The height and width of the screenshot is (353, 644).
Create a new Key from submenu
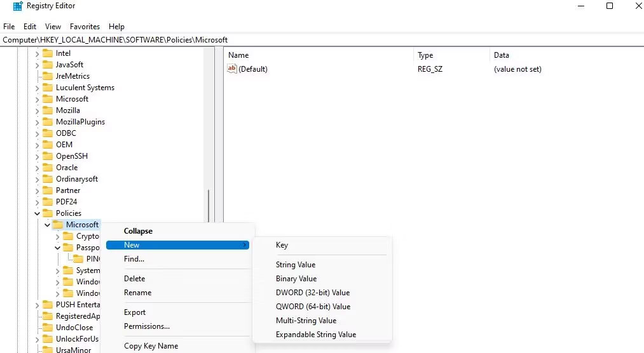[282, 245]
